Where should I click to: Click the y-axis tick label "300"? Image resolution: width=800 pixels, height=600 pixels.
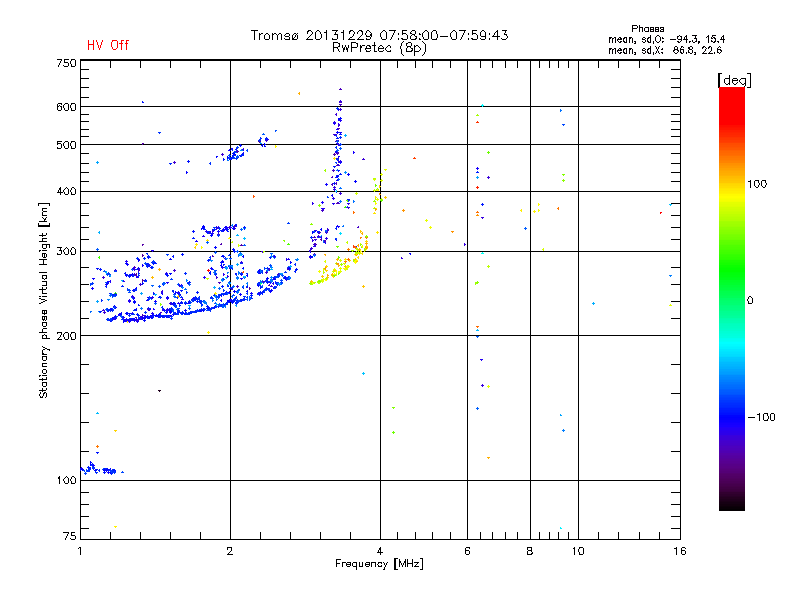click(x=66, y=252)
